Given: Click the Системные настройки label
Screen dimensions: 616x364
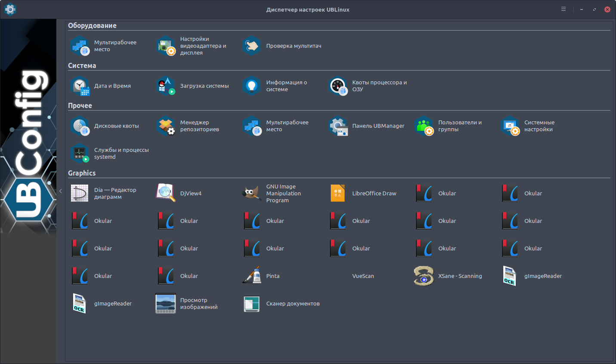Looking at the screenshot, I should pos(539,126).
